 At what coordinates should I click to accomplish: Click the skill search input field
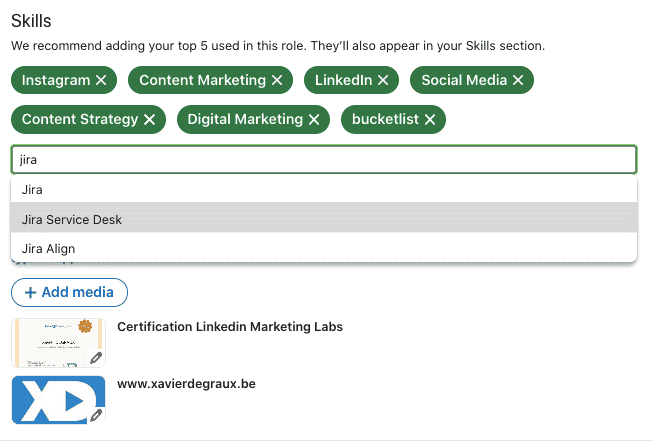pyautogui.click(x=323, y=160)
